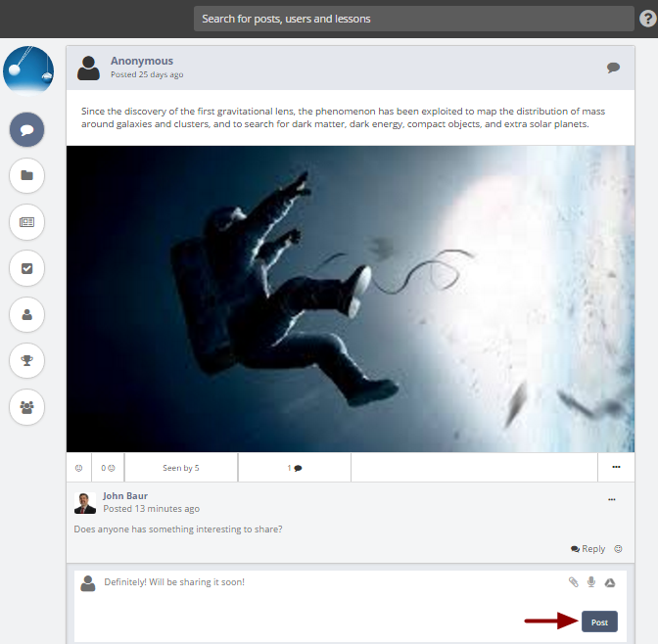This screenshot has height=644, width=658.
Task: Open the group members sidebar icon
Action: pos(26,406)
